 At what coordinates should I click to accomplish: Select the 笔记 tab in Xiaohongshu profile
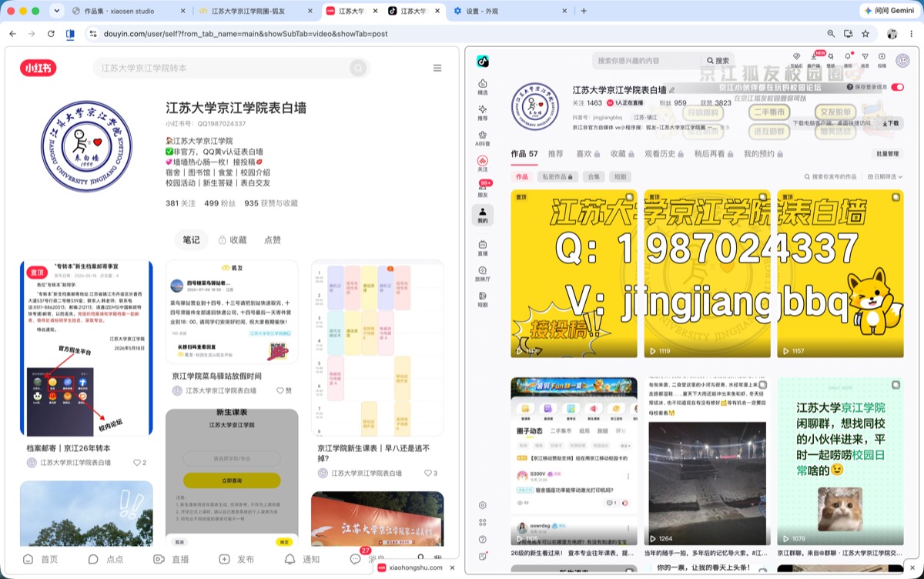(x=191, y=240)
